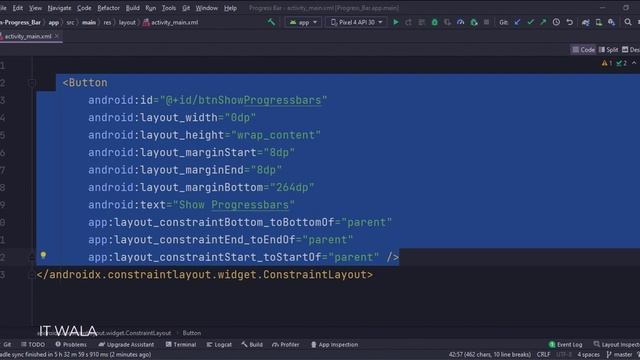640x360 pixels.
Task: Click Attach Debugger to Android Process icon
Action: tap(474, 22)
